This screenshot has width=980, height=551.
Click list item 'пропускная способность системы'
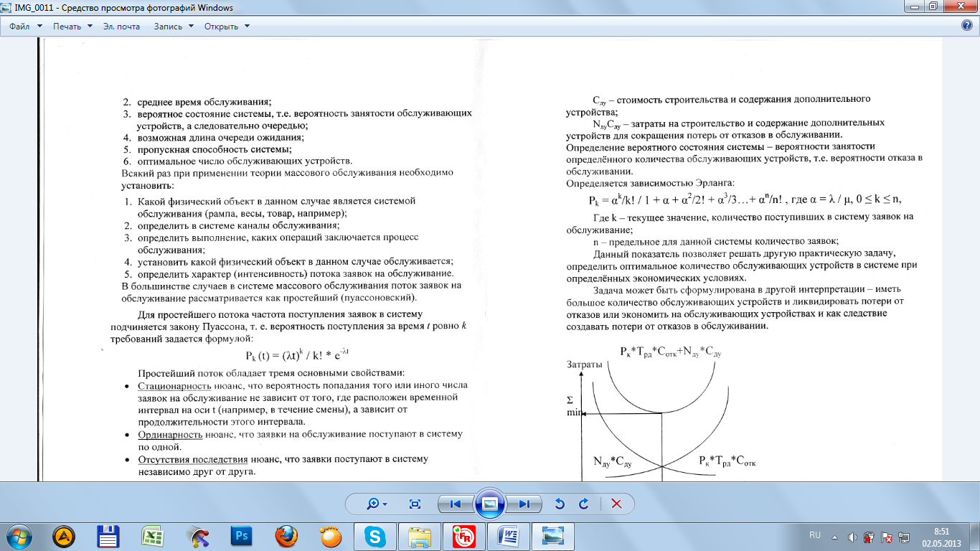coord(215,149)
